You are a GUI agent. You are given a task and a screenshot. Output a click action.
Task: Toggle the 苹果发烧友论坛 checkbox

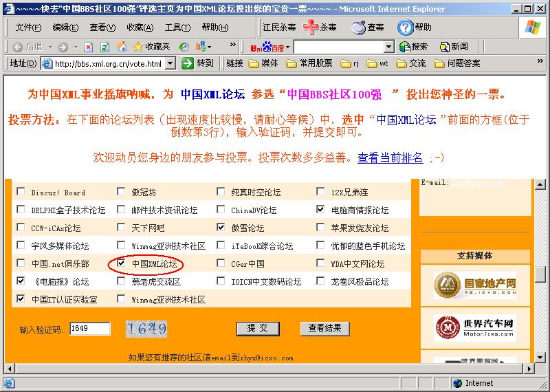(x=321, y=228)
